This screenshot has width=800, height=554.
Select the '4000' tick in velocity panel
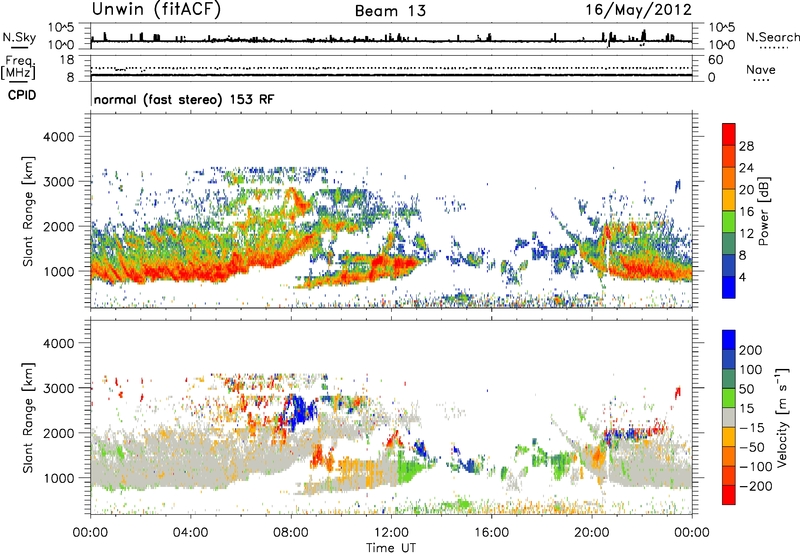59,343
